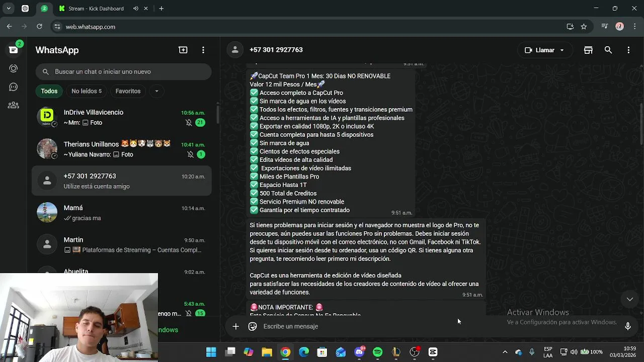The height and width of the screenshot is (362, 644).
Task: Click contact avatar in chat header
Action: 234,50
